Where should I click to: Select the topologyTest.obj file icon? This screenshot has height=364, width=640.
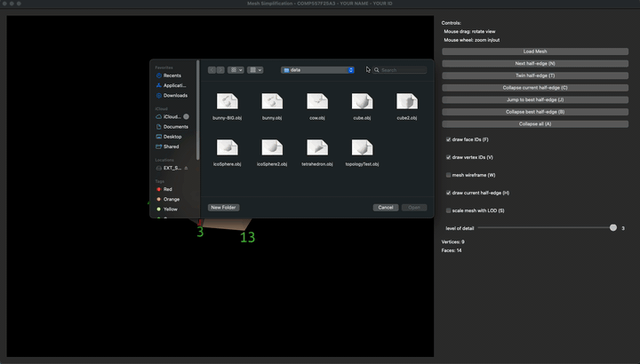(x=362, y=147)
